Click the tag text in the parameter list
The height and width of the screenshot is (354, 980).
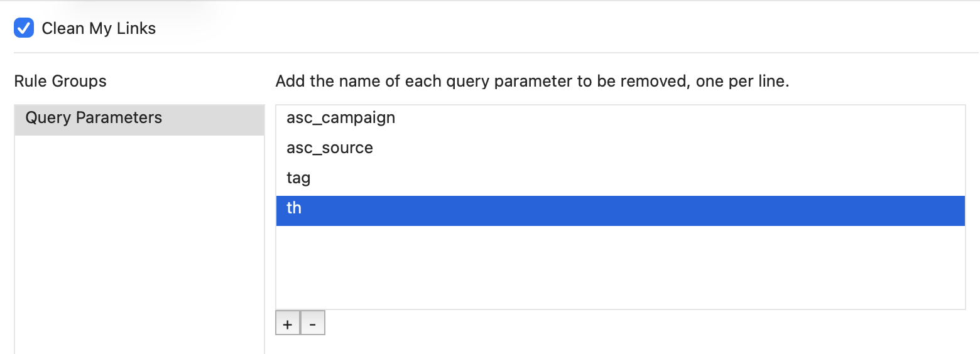pos(298,178)
